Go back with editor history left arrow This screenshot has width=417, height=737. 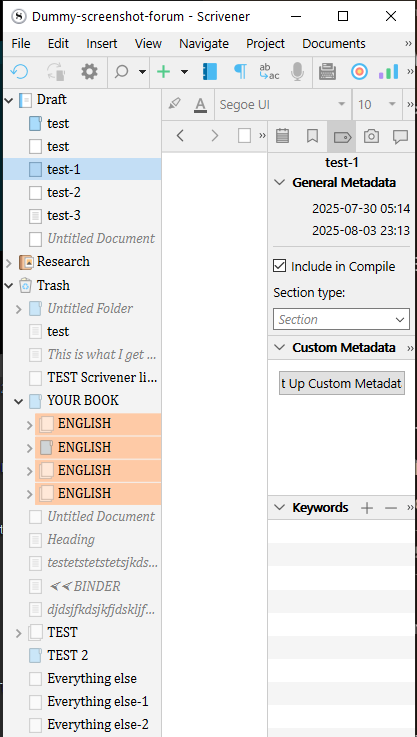180,136
